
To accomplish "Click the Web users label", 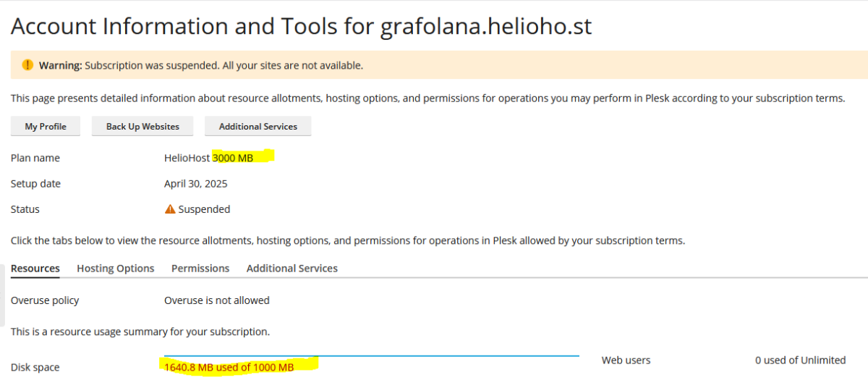I will pos(626,360).
